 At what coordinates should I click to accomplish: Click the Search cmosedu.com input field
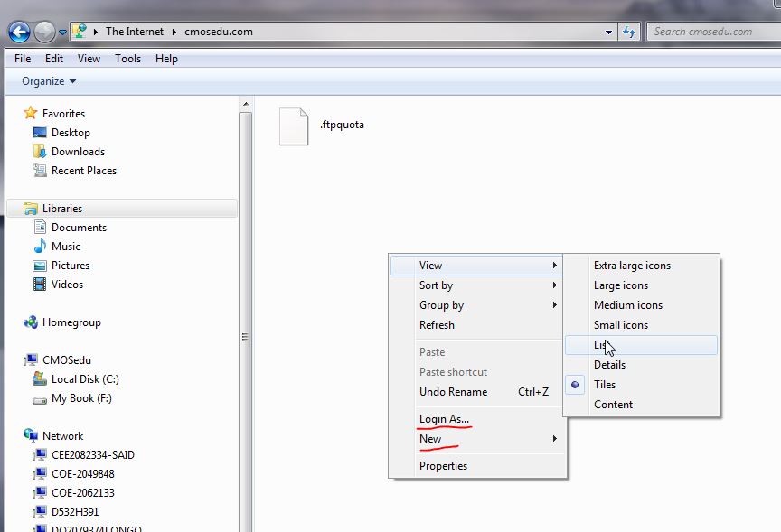click(705, 32)
